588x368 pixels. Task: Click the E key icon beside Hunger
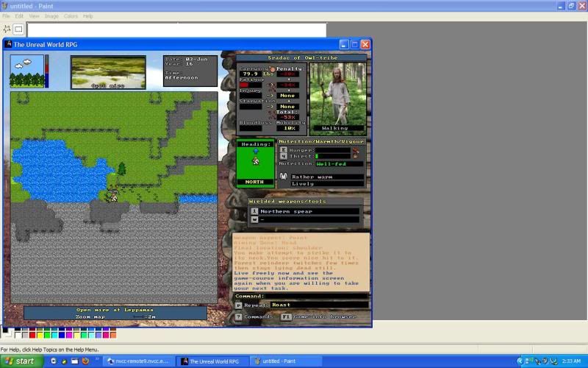(x=283, y=150)
